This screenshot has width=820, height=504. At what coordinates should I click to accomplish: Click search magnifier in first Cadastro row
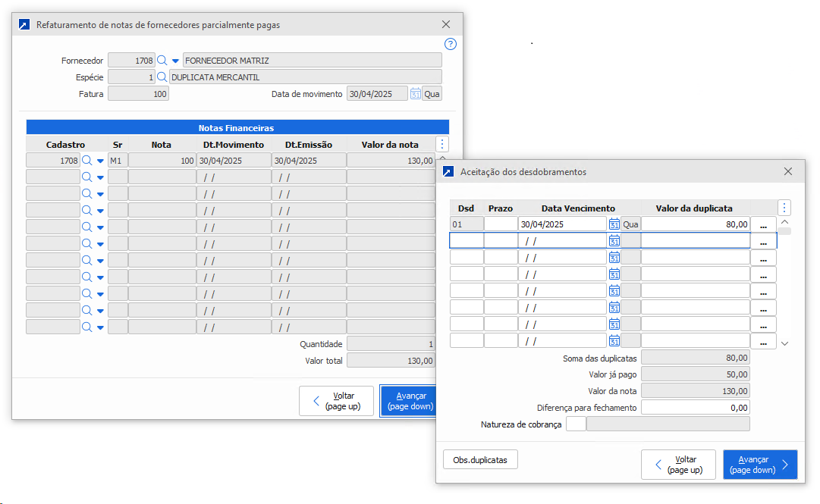coord(87,160)
